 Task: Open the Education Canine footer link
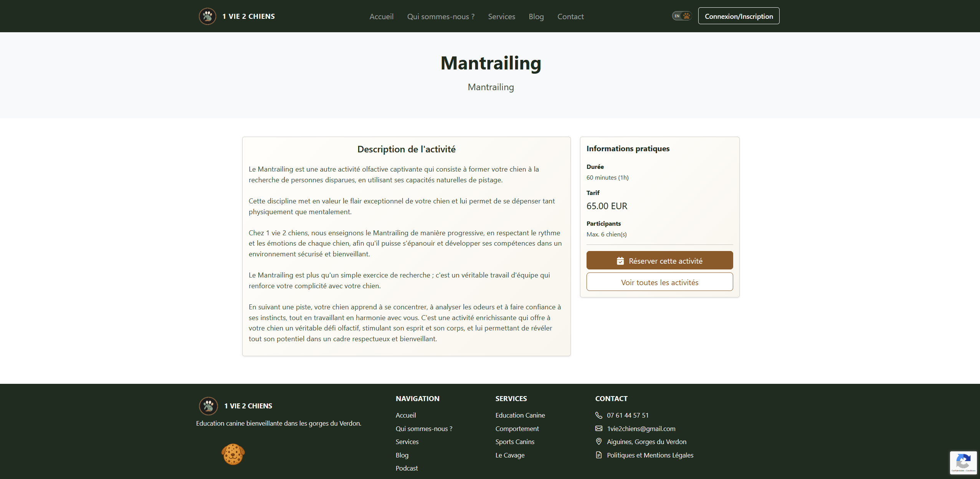pos(520,415)
